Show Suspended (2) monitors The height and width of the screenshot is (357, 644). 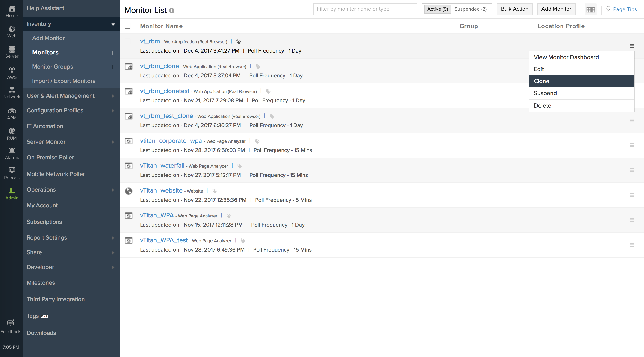[470, 9]
